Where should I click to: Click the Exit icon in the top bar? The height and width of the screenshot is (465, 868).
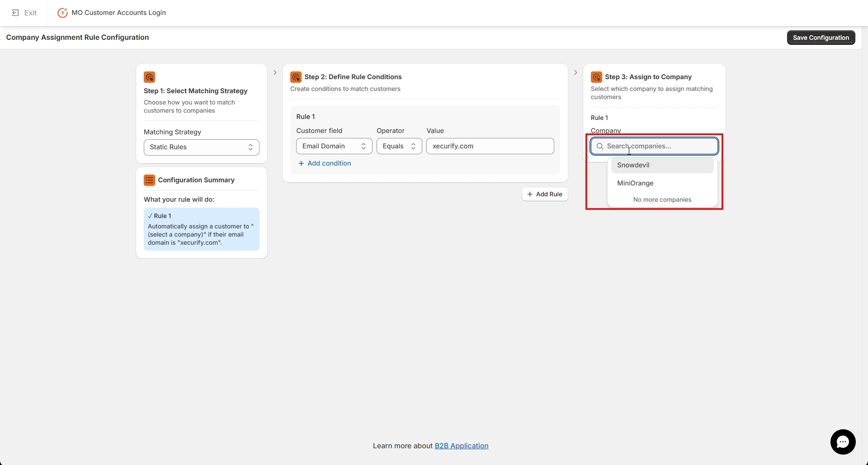[15, 13]
